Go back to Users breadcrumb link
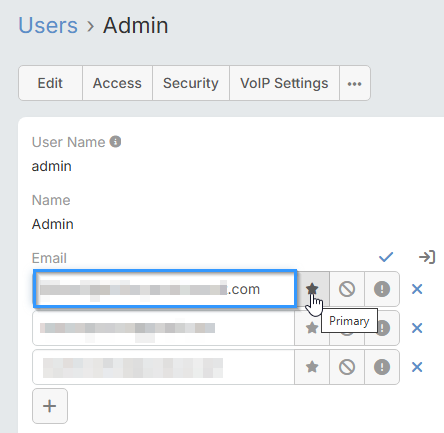Image resolution: width=444 pixels, height=433 pixels. (x=48, y=25)
